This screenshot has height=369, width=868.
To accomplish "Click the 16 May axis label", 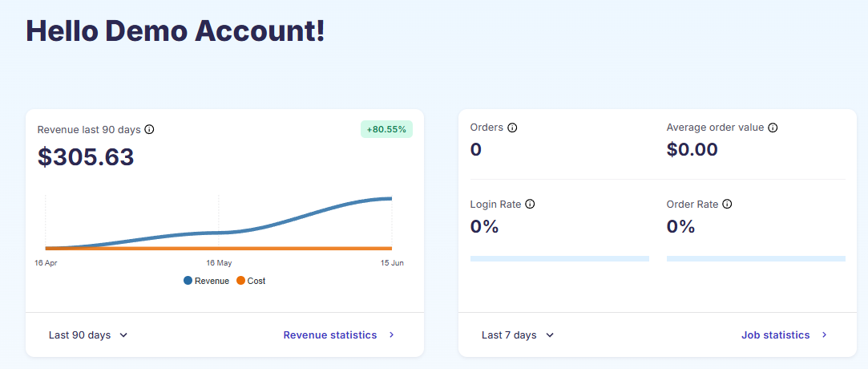I will point(219,263).
